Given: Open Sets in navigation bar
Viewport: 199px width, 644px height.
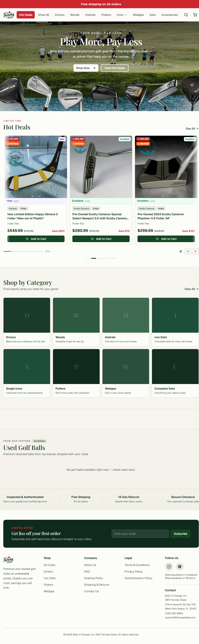Looking at the screenshot, I should pyautogui.click(x=153, y=15).
